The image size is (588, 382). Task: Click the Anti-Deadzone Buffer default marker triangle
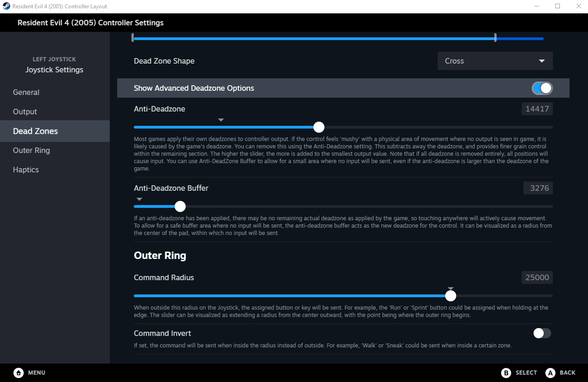(x=139, y=199)
